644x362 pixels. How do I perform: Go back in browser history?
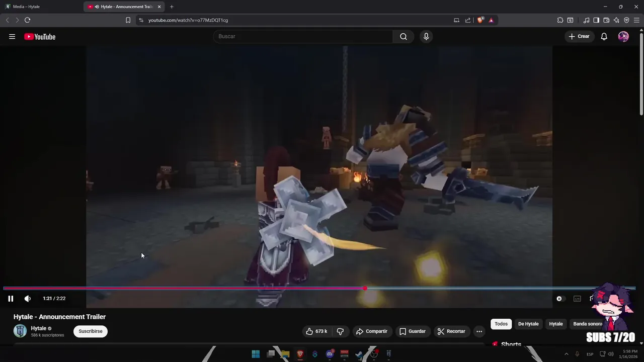(7, 20)
